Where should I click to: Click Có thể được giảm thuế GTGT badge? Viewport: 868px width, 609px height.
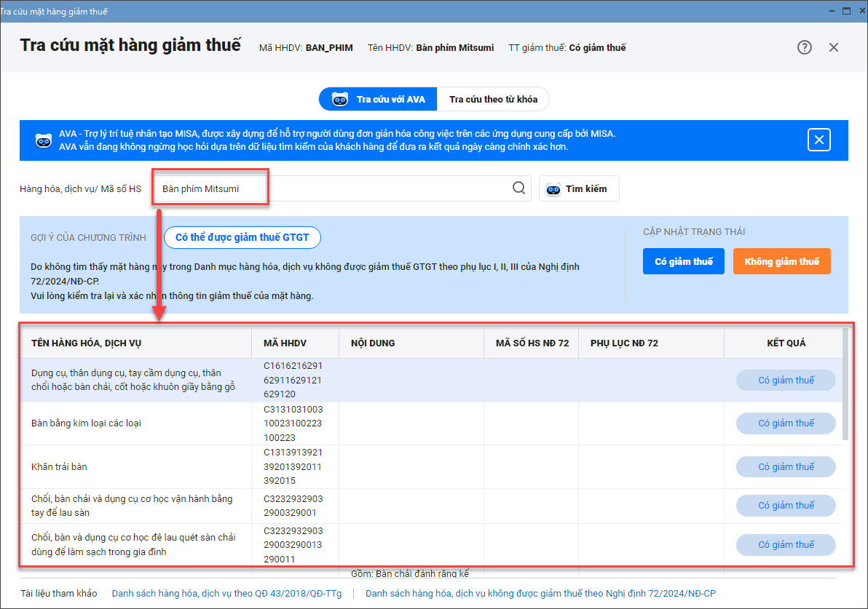242,237
